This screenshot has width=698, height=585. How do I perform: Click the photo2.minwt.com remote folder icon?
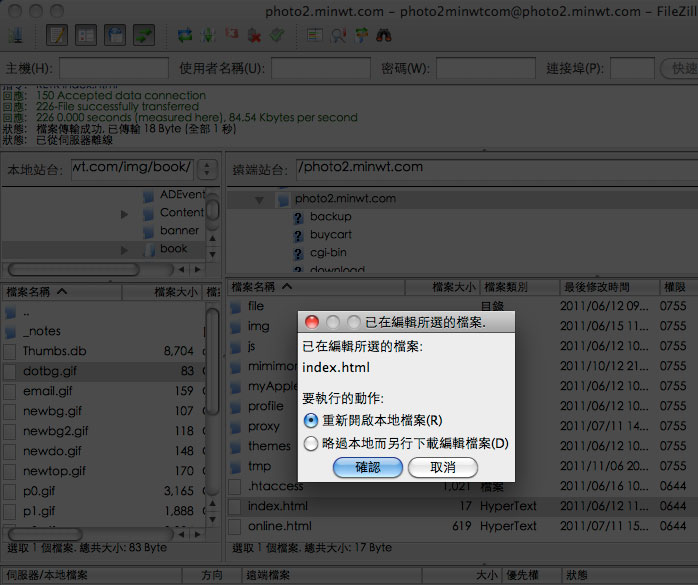283,199
